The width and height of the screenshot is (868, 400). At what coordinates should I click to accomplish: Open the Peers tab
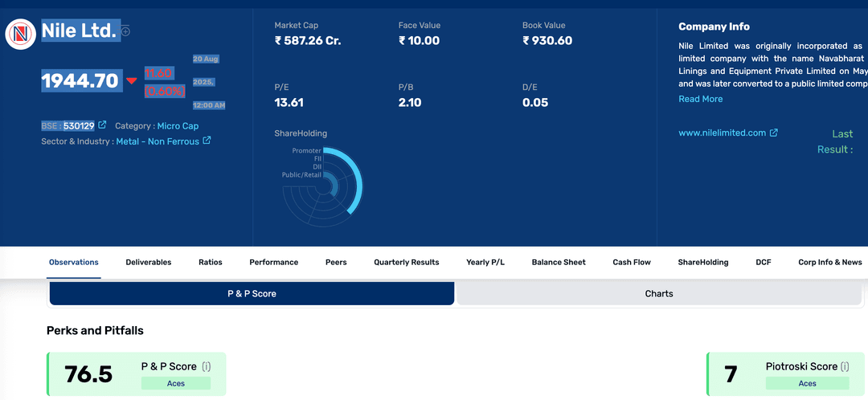[x=336, y=262]
